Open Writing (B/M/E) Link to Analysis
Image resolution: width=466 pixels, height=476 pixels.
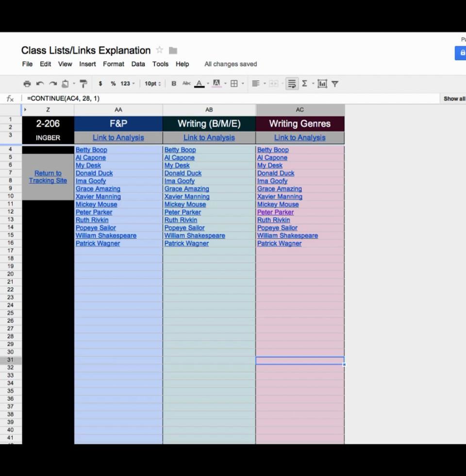pos(209,137)
